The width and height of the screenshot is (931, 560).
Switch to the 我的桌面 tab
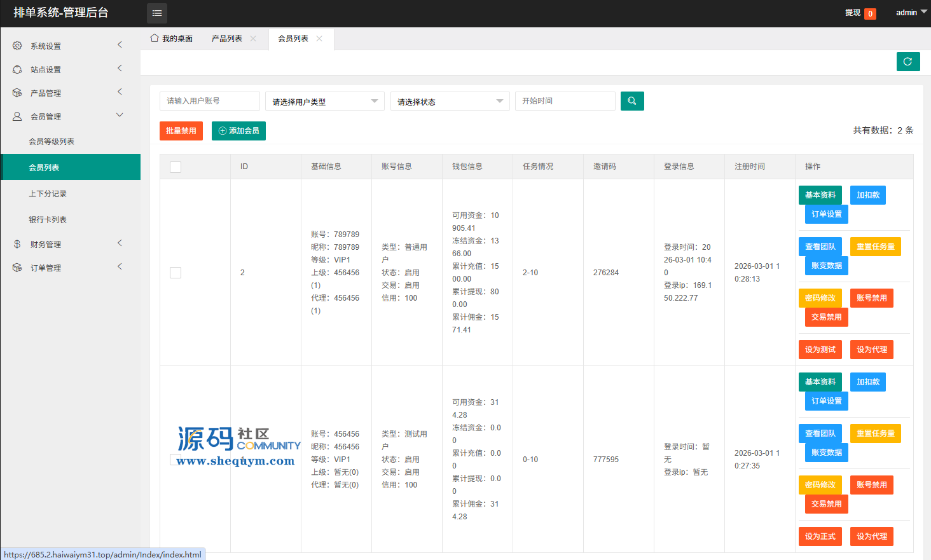[172, 39]
